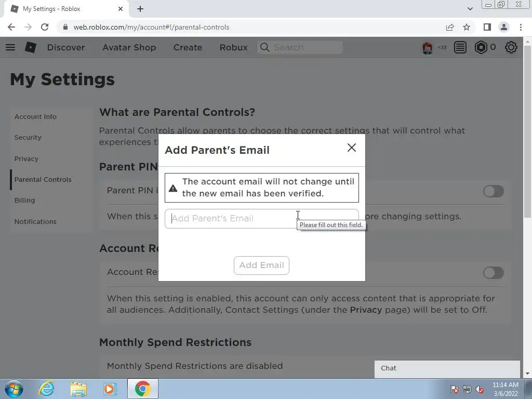Viewport: 532px width, 399px height.
Task: Click the What are Parental Controls heading
Action: [177, 112]
